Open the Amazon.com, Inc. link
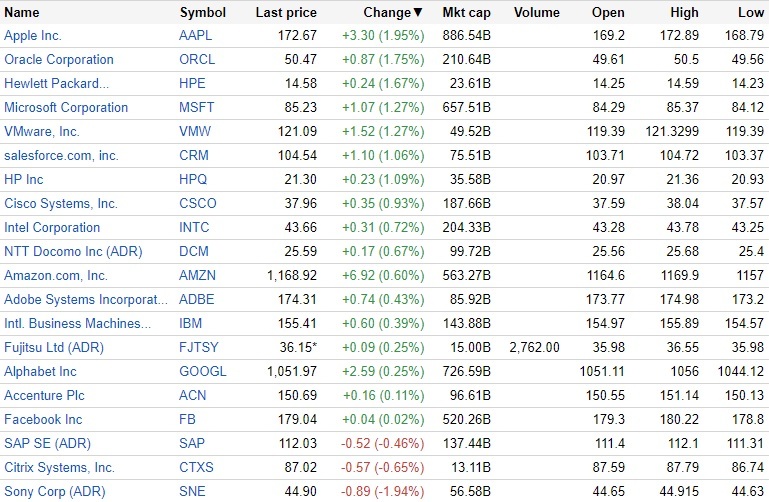The width and height of the screenshot is (769, 502). tap(56, 275)
